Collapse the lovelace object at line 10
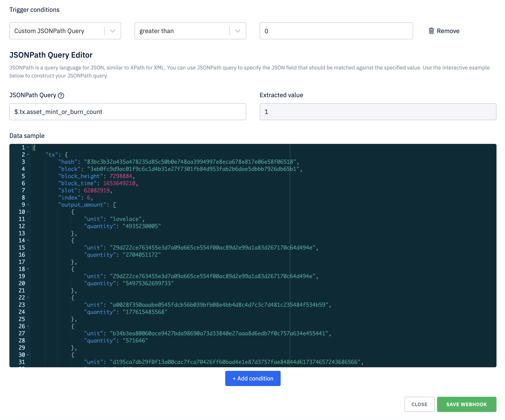505x420 pixels. click(x=28, y=212)
